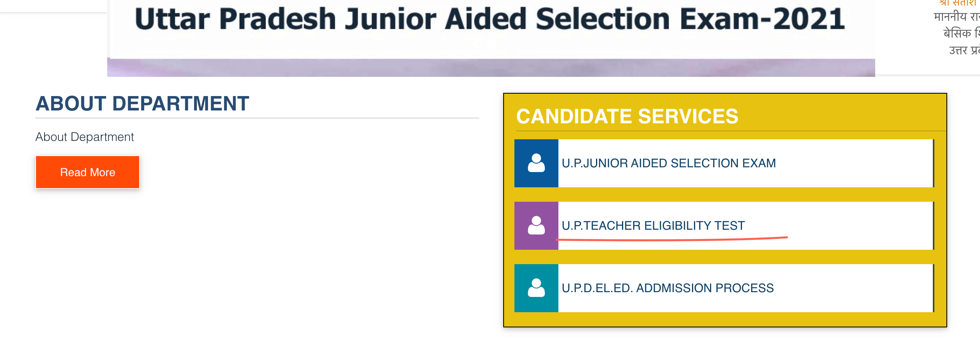
Task: Click the Hindi text line starting with बेसिक
Action: [962, 33]
